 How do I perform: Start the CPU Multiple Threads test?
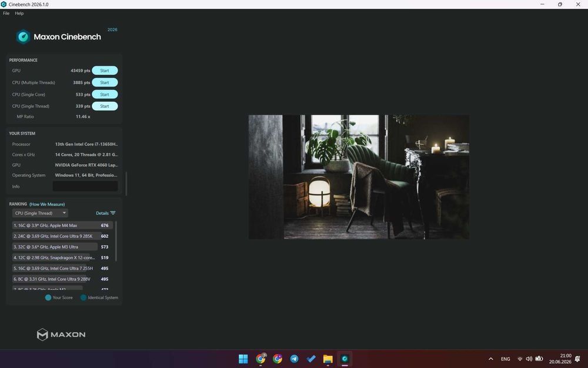coord(105,82)
